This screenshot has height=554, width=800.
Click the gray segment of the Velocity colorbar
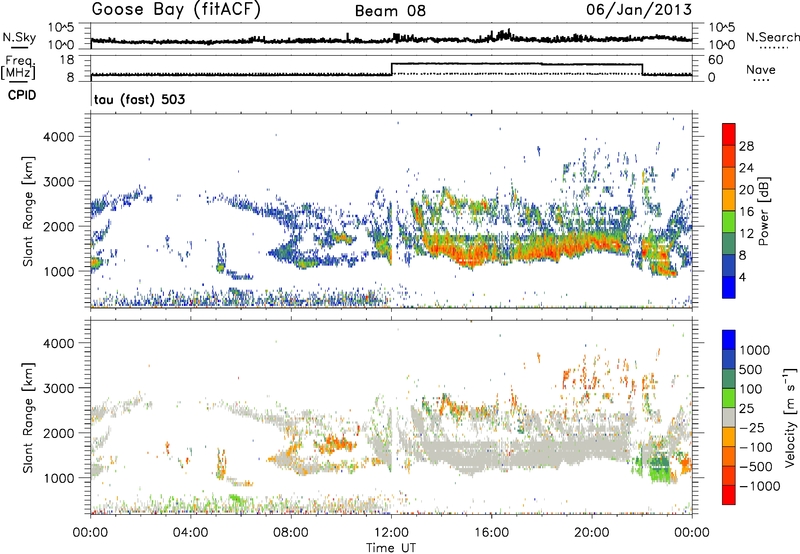pyautogui.click(x=729, y=417)
